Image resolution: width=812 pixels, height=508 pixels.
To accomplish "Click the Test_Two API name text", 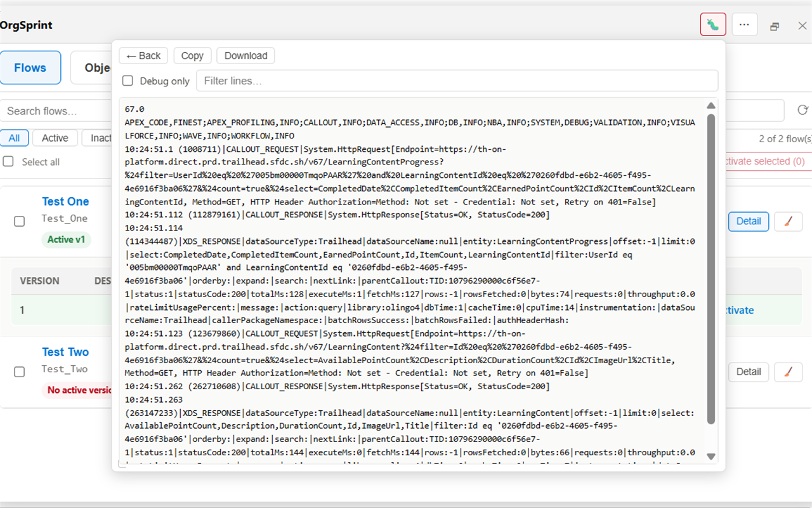I will 65,369.
